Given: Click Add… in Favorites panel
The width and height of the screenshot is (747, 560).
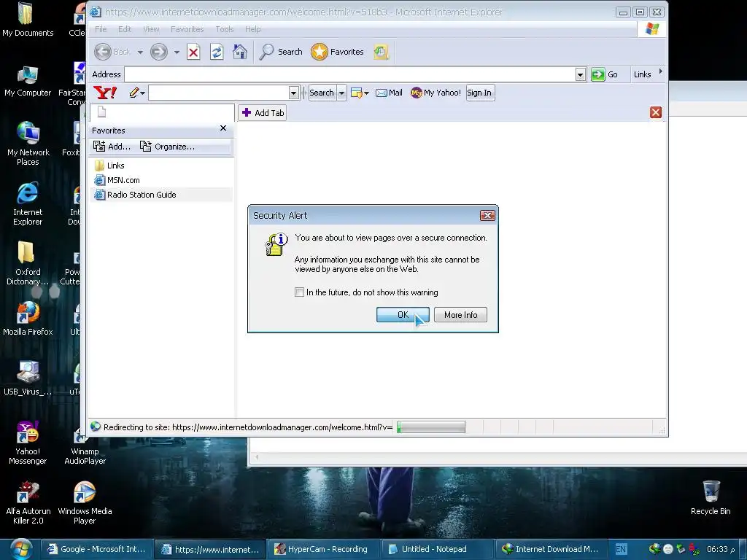Looking at the screenshot, I should coord(112,146).
